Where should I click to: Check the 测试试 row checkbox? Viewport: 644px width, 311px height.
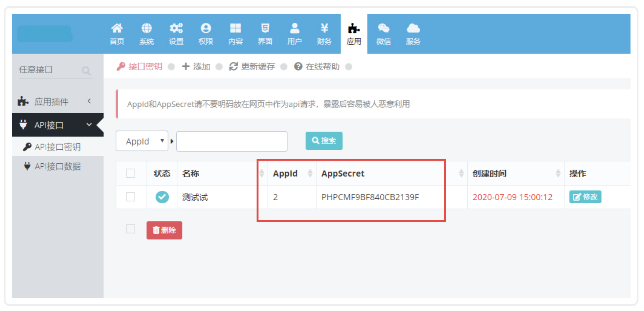pos(131,197)
